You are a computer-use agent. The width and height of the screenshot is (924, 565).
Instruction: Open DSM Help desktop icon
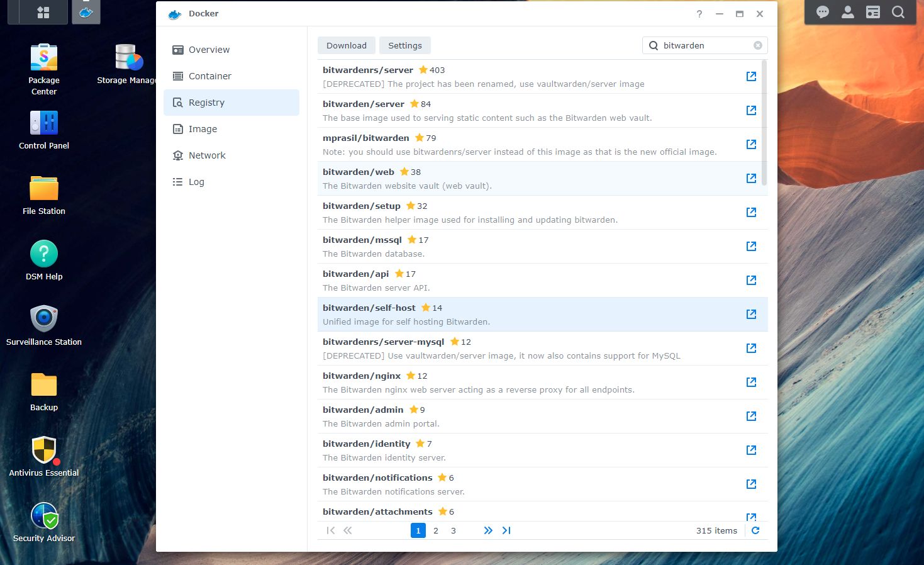[x=44, y=260]
